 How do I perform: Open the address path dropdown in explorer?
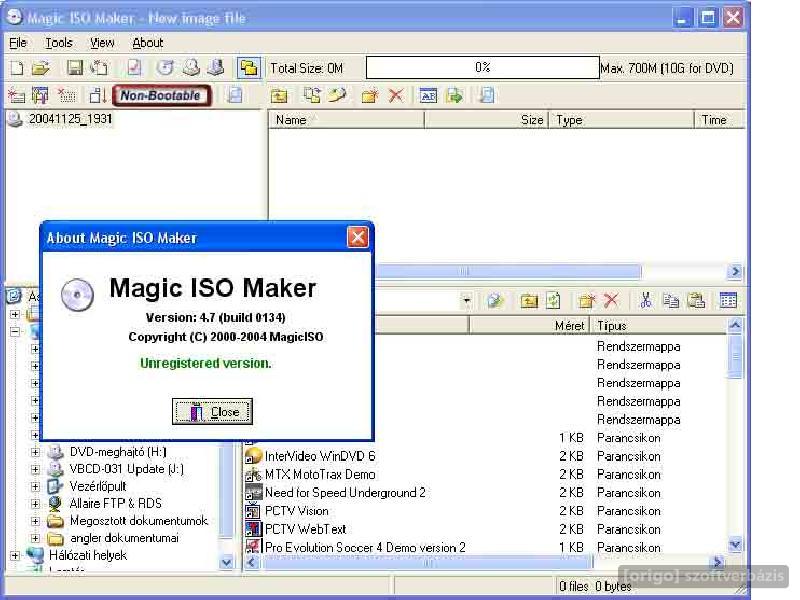(x=466, y=301)
